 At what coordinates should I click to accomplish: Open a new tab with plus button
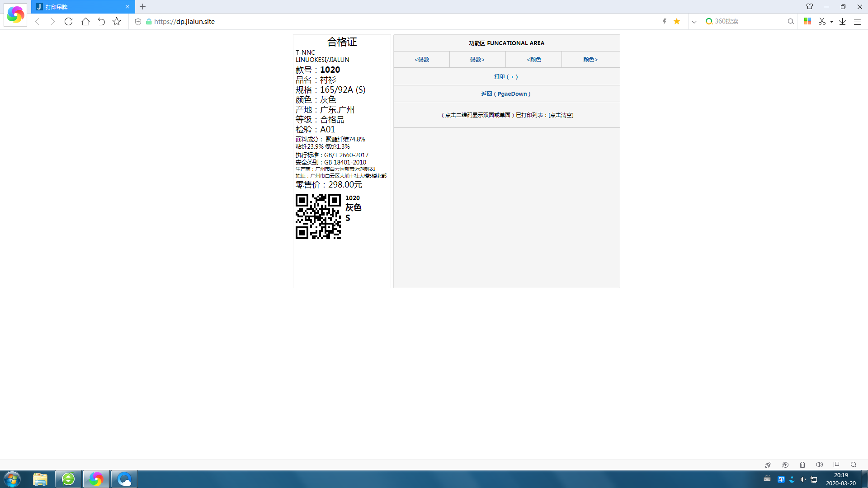(x=142, y=7)
